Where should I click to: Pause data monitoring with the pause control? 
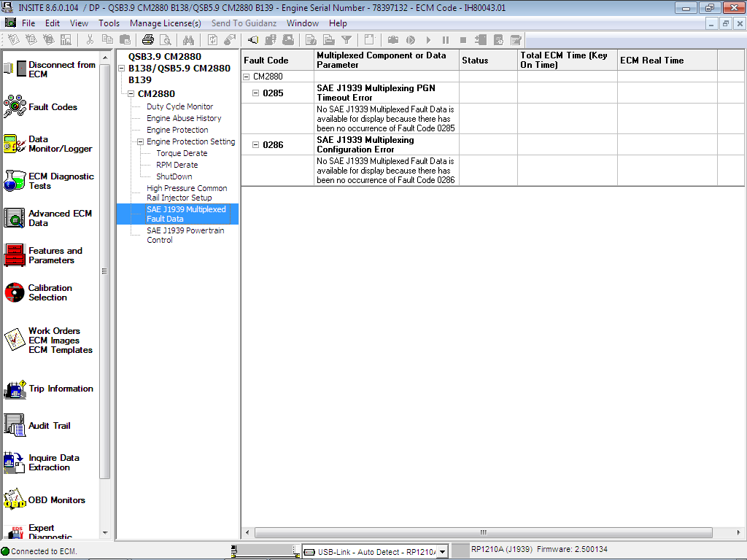(x=446, y=41)
